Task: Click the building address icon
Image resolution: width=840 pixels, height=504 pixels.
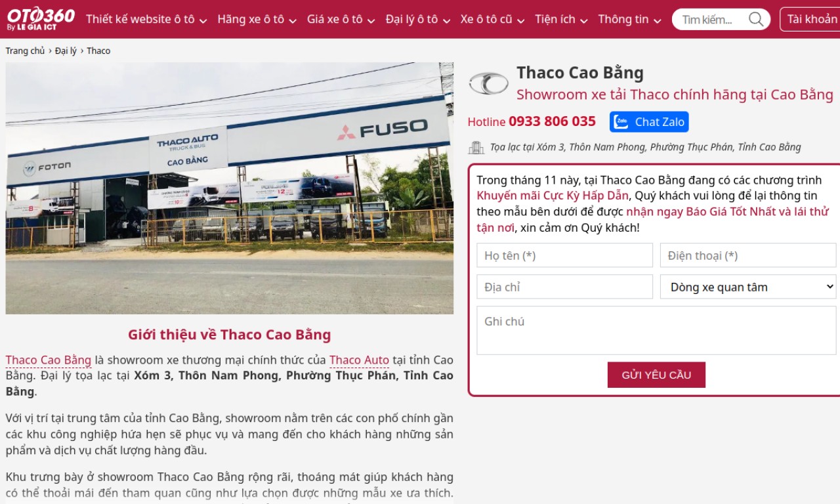Action: pyautogui.click(x=476, y=148)
